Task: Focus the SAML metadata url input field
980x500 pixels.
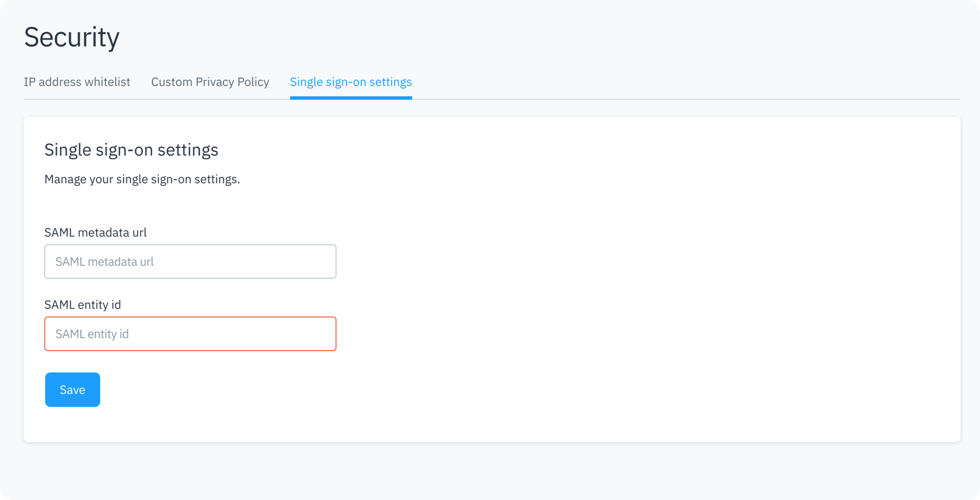Action: coord(190,261)
